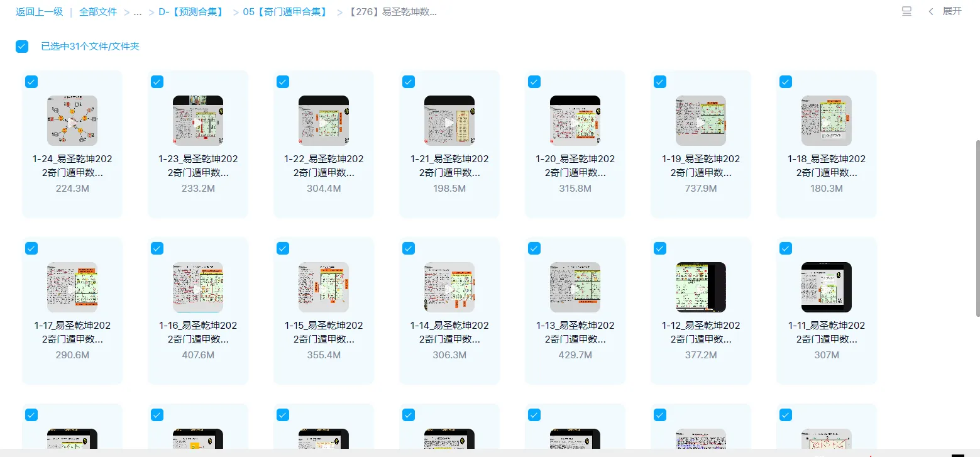Uncheck the file 1-11 checkbox
Viewport: 980px width, 457px height.
coord(786,248)
